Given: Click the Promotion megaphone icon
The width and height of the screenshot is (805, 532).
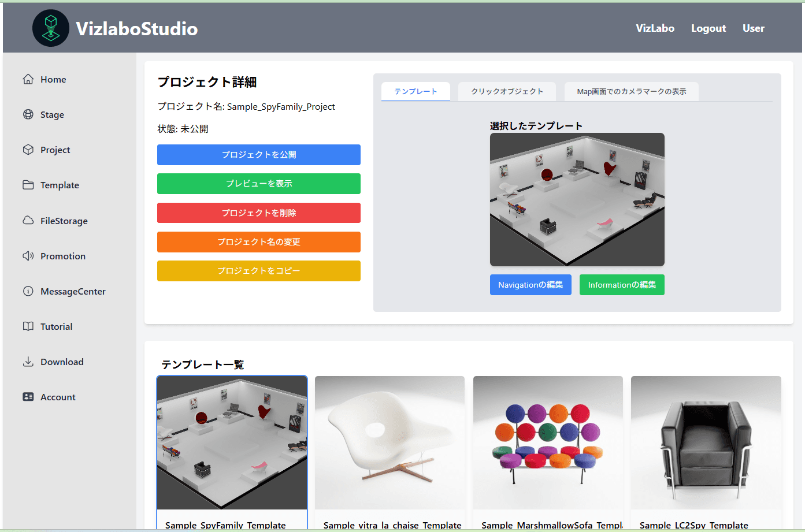Looking at the screenshot, I should (x=28, y=256).
